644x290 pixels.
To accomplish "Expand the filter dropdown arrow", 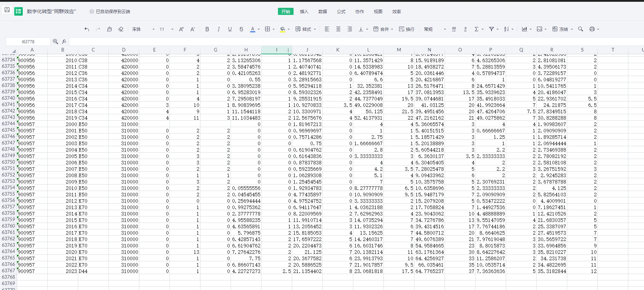I will pos(498,29).
